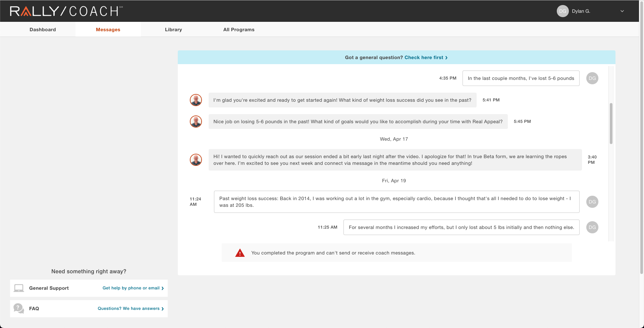
Task: Open 'Questions? We have answers' link
Action: pos(131,309)
